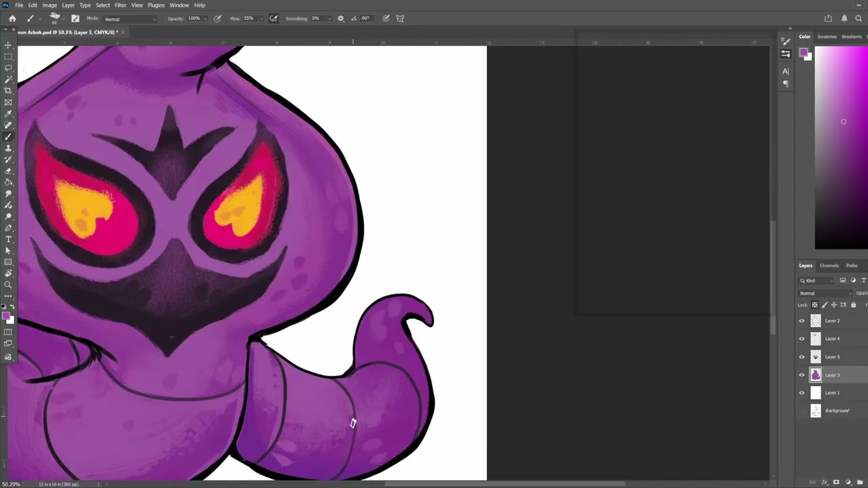Open the brush Mode dropdown

[x=130, y=19]
